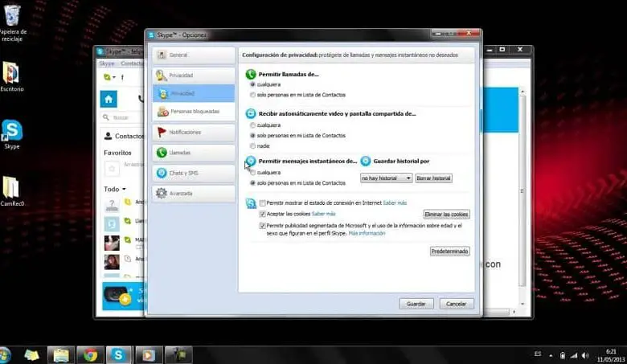Click the 'Eliminar las cookies' button
The image size is (627, 364).
[446, 215]
